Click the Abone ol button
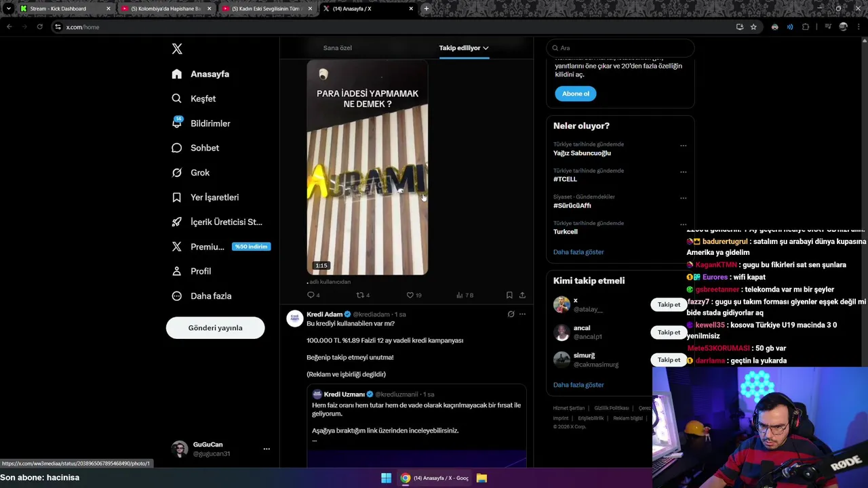The image size is (868, 488). click(x=576, y=94)
